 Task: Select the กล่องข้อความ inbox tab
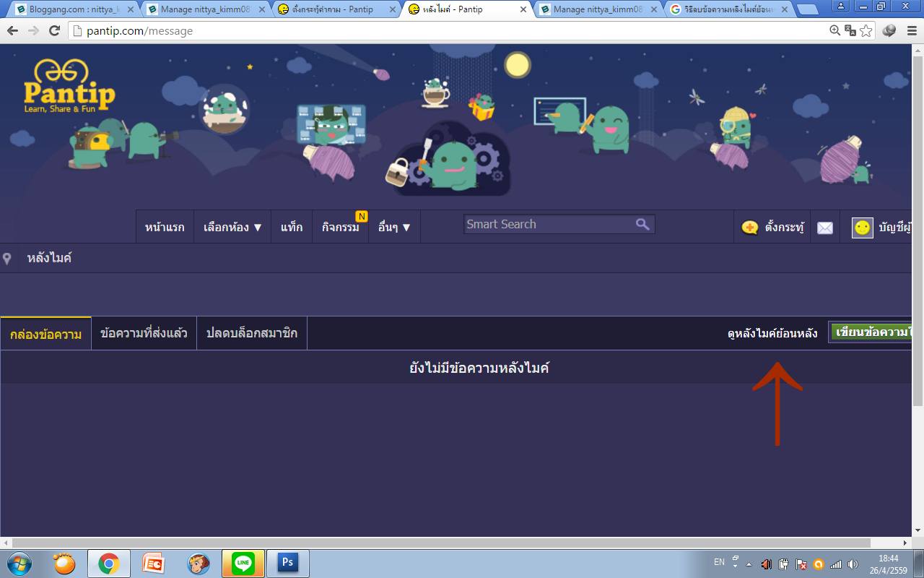click(x=45, y=334)
